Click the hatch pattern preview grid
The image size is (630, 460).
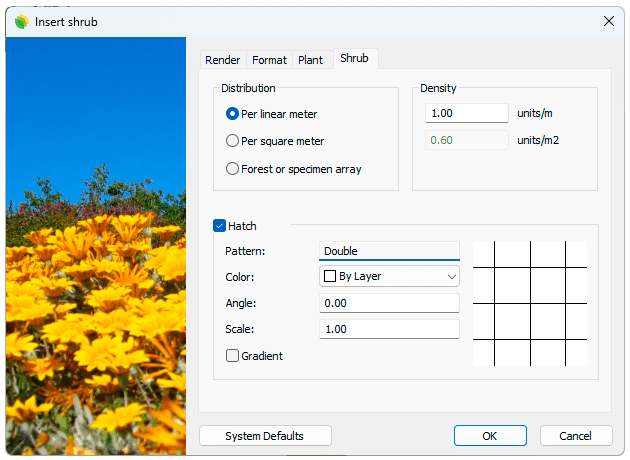pyautogui.click(x=529, y=303)
